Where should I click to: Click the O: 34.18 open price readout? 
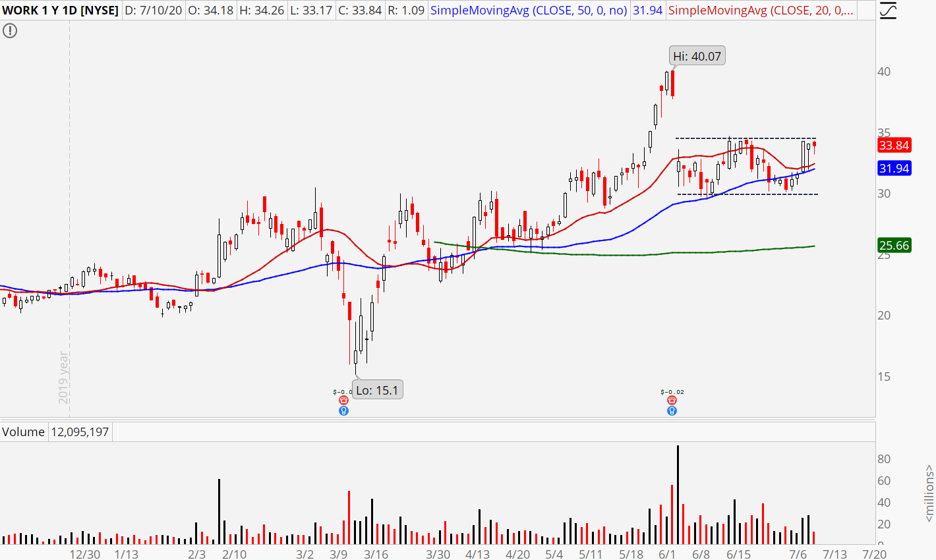211,11
